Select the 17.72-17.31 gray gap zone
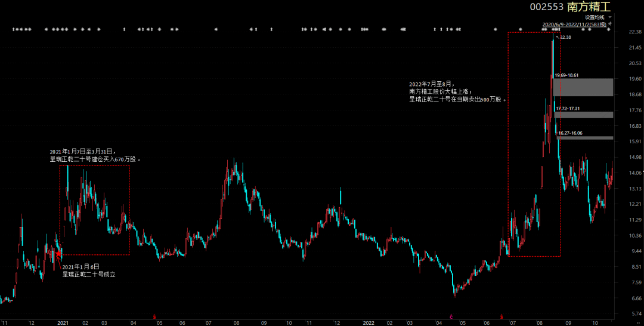 pos(583,115)
